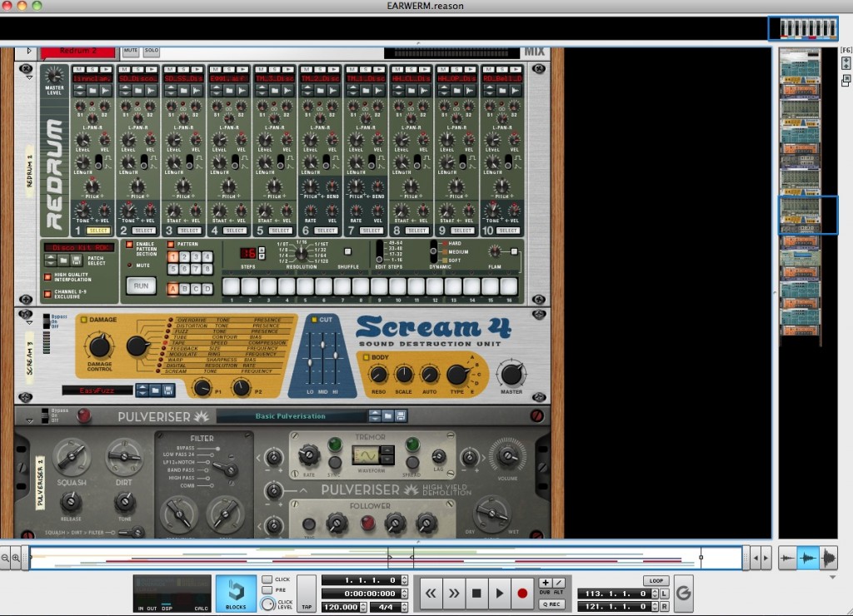The height and width of the screenshot is (616, 853).
Task: Toggle the Scream 4 Damage section
Action: [84, 320]
